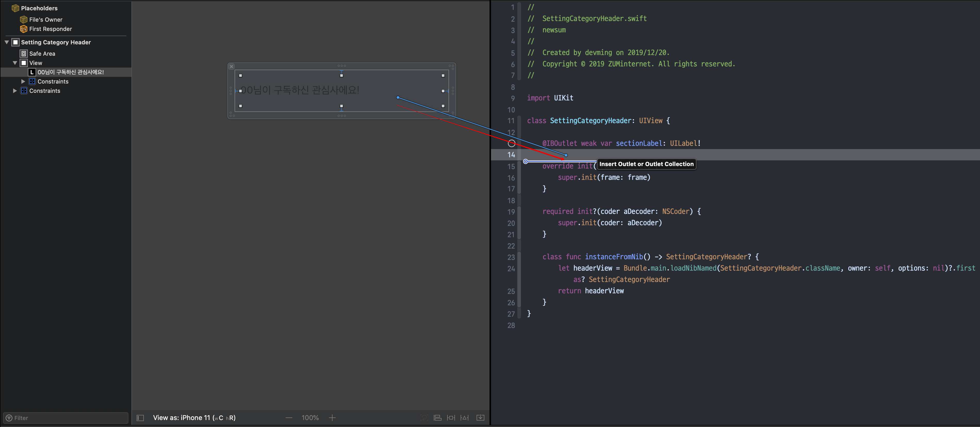Open Resolve Auto Layout Issues menu
Screen dimensions: 980x427
[464, 418]
